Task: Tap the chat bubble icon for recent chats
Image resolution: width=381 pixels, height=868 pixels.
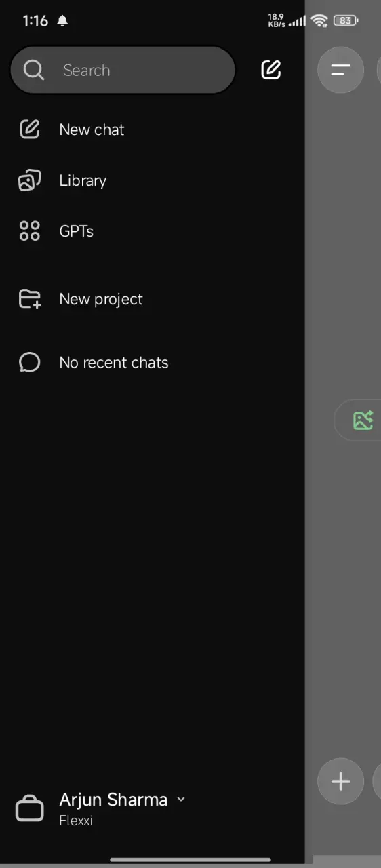Action: (29, 363)
